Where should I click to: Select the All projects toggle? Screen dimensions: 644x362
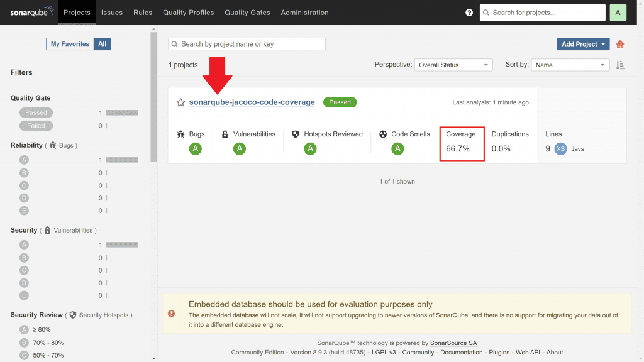102,44
